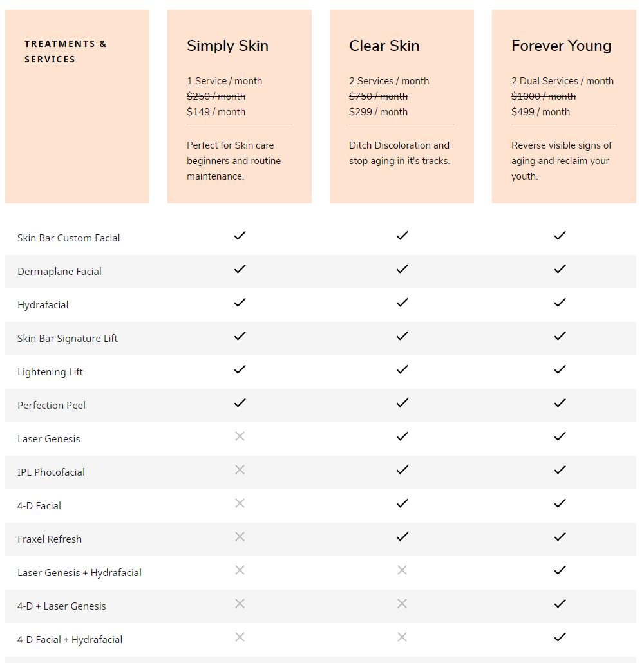Screen dimensions: 644x663
Task: Click Forever Young checkmark for Fraxel Refresh
Action: click(560, 537)
